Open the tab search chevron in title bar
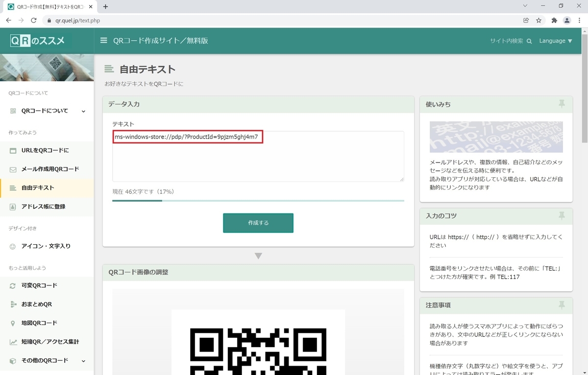The height and width of the screenshot is (375, 588). point(525,6)
